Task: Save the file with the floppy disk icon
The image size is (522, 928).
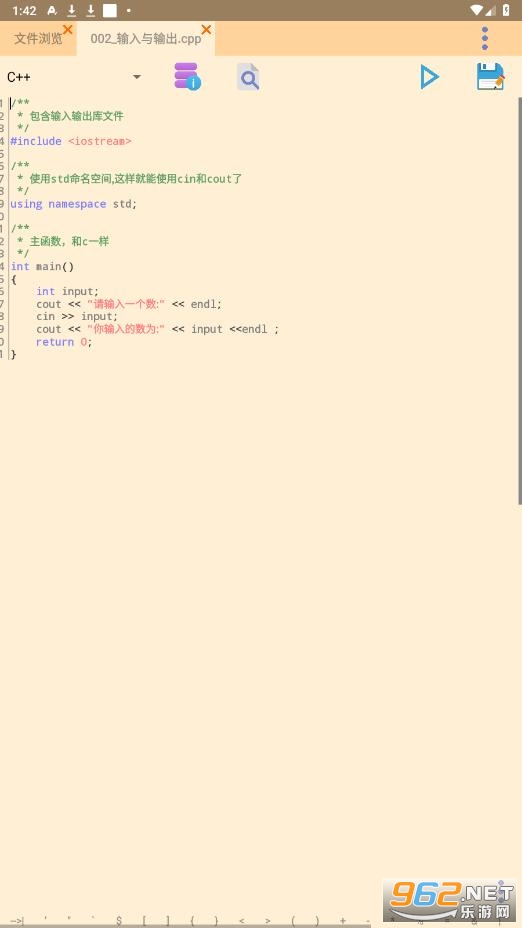Action: pos(491,77)
